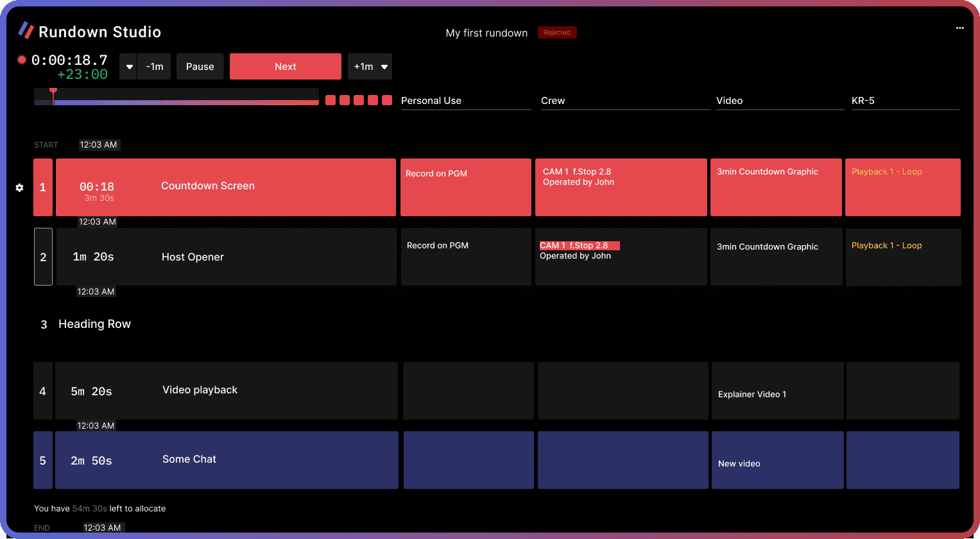
Task: Click the red recording dot next to timer
Action: pyautogui.click(x=21, y=59)
